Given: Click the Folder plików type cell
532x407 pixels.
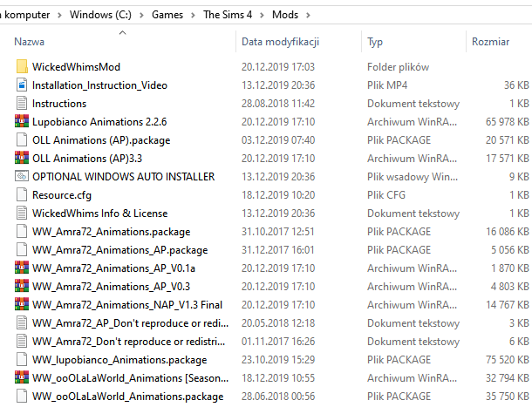Looking at the screenshot, I should (x=398, y=67).
